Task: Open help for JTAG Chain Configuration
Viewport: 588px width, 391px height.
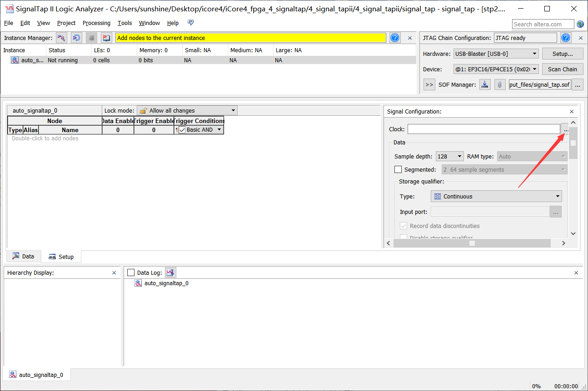Action: coord(566,38)
